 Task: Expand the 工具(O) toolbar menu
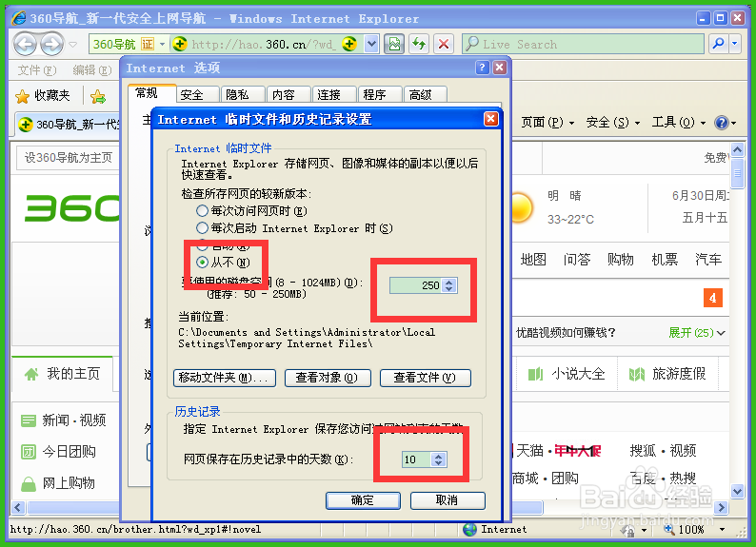(679, 123)
